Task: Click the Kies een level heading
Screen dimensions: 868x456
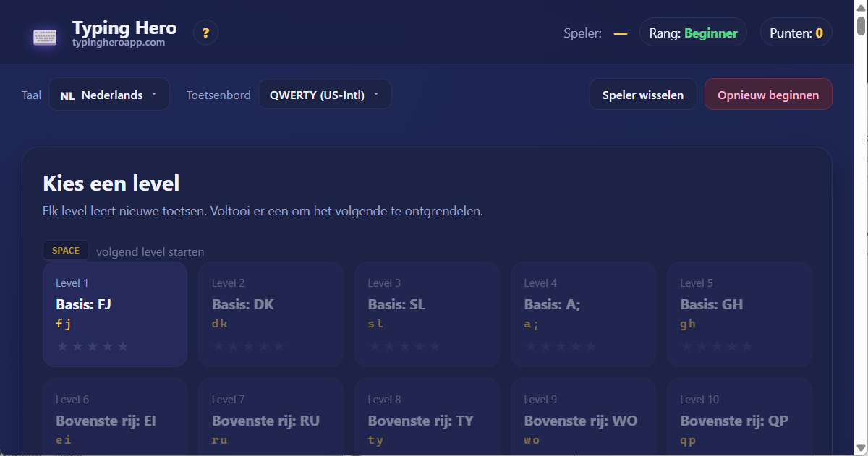Action: pyautogui.click(x=111, y=183)
